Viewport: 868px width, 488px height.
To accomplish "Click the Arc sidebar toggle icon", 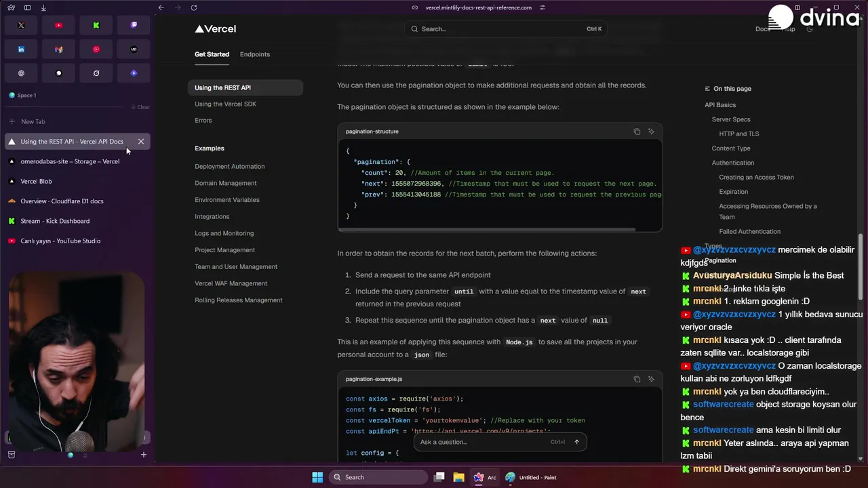I will click(x=27, y=7).
